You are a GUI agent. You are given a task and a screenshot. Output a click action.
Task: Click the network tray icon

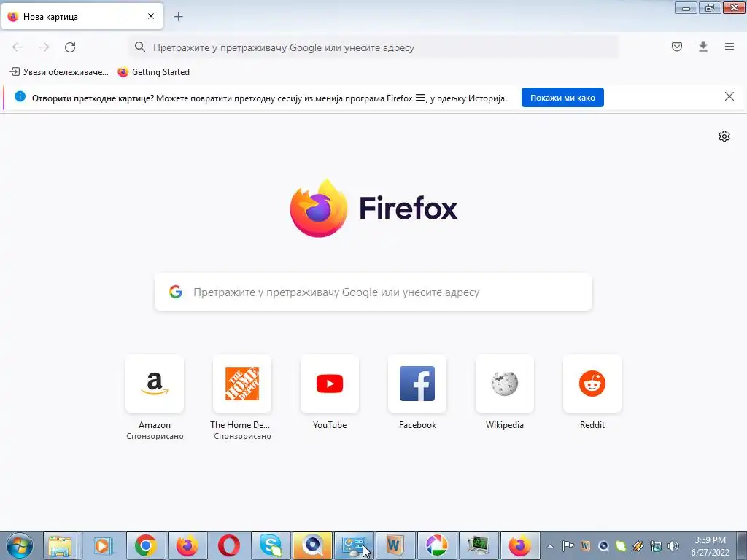click(656, 546)
